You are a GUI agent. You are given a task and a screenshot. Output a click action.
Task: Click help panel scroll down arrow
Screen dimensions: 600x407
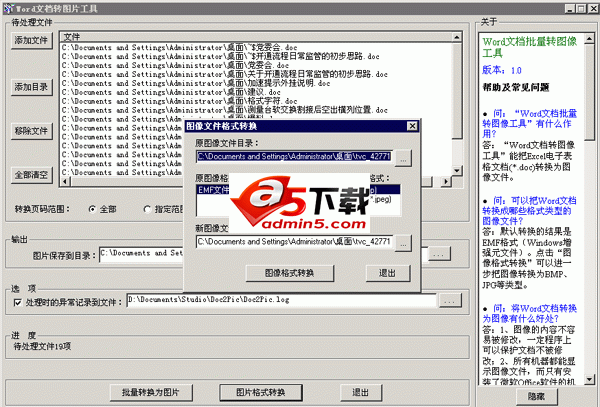point(590,379)
